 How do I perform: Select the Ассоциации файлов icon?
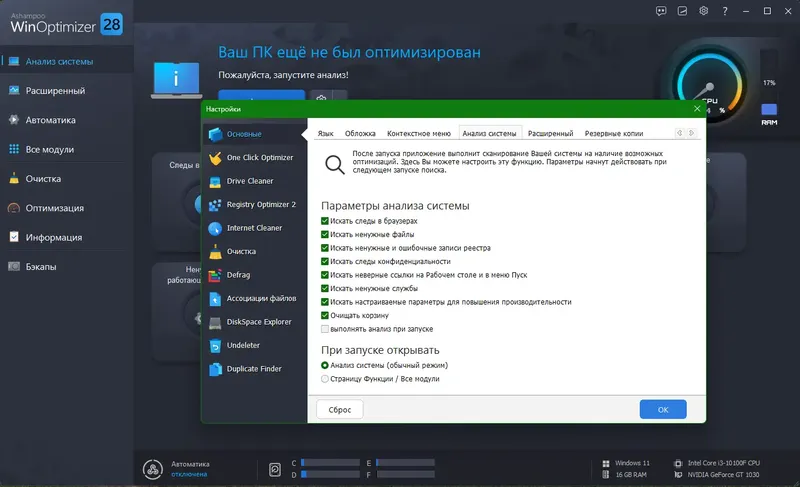215,299
